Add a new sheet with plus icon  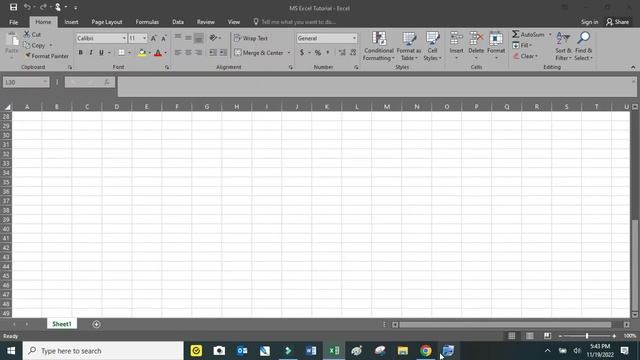point(96,324)
